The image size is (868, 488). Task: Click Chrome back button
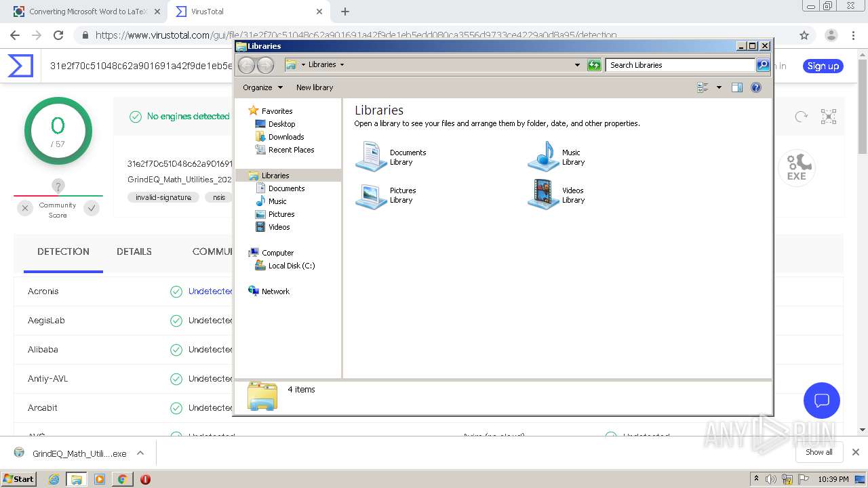[15, 35]
